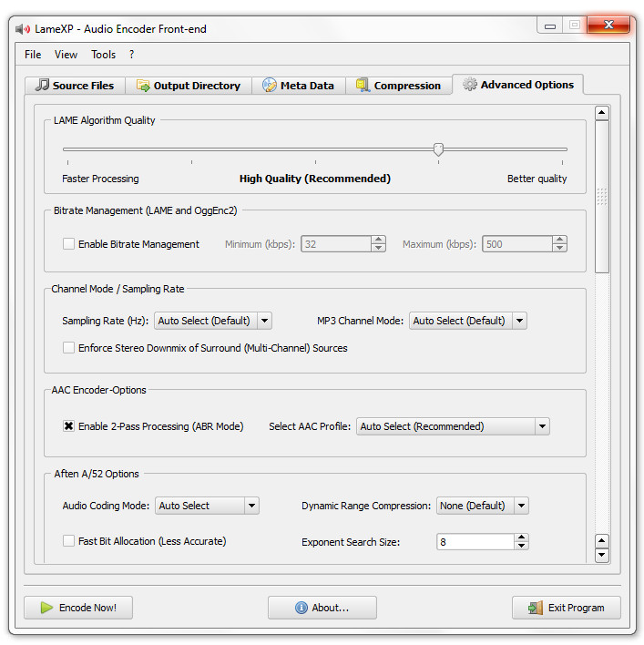Click the music note icon on Source Files tab
The height and width of the screenshot is (645, 644).
click(42, 85)
